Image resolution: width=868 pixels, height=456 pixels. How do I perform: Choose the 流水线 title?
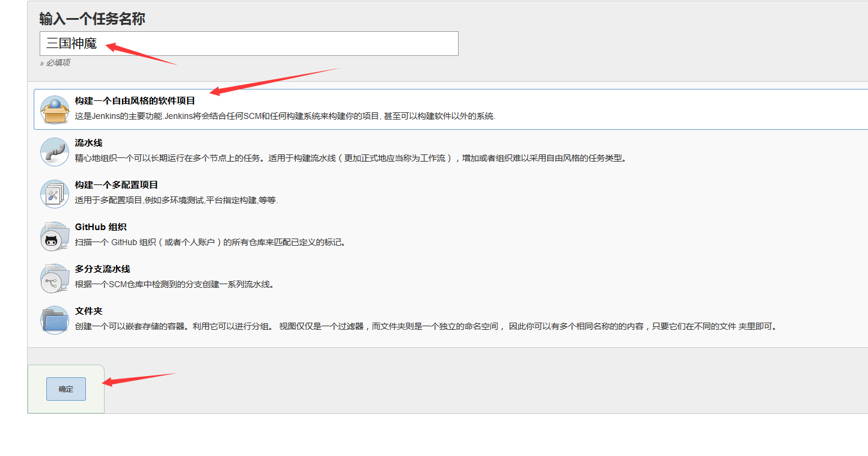(89, 143)
